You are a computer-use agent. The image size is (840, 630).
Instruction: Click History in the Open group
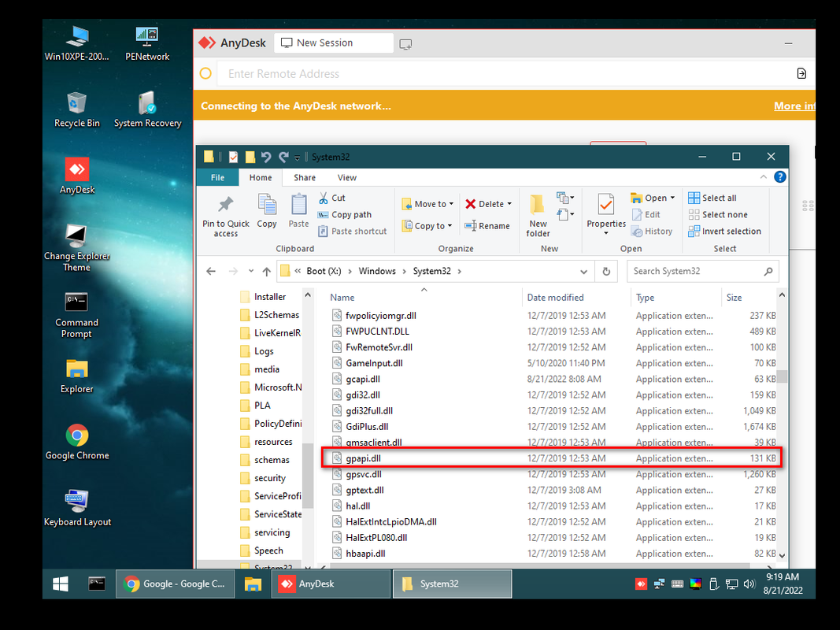tap(651, 231)
